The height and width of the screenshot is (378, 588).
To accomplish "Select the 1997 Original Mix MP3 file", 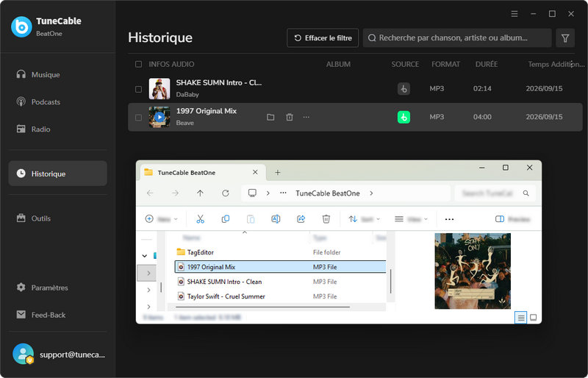I will pyautogui.click(x=280, y=267).
